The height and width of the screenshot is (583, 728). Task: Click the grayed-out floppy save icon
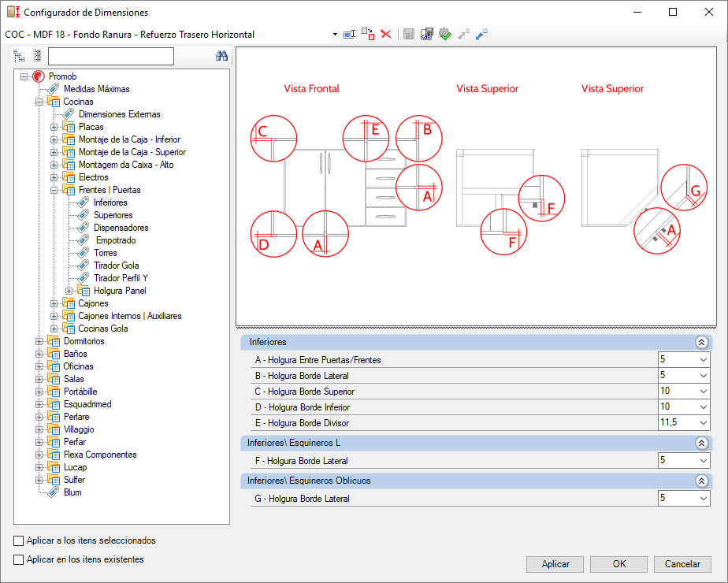[x=409, y=35]
